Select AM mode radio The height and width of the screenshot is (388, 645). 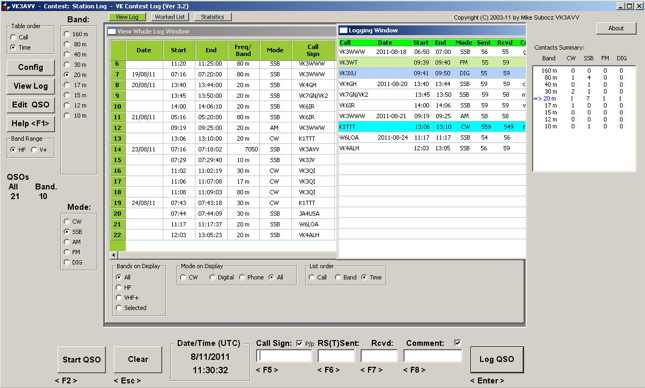click(x=67, y=242)
